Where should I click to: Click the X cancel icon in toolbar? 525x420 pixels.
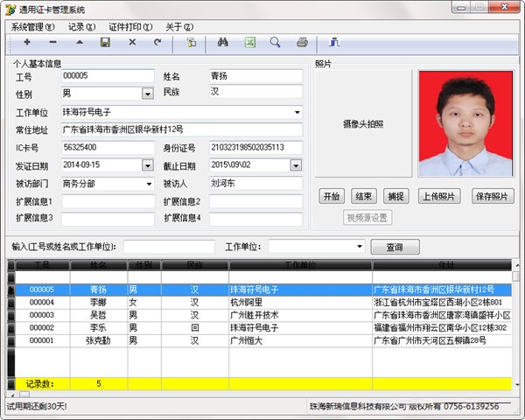(132, 42)
